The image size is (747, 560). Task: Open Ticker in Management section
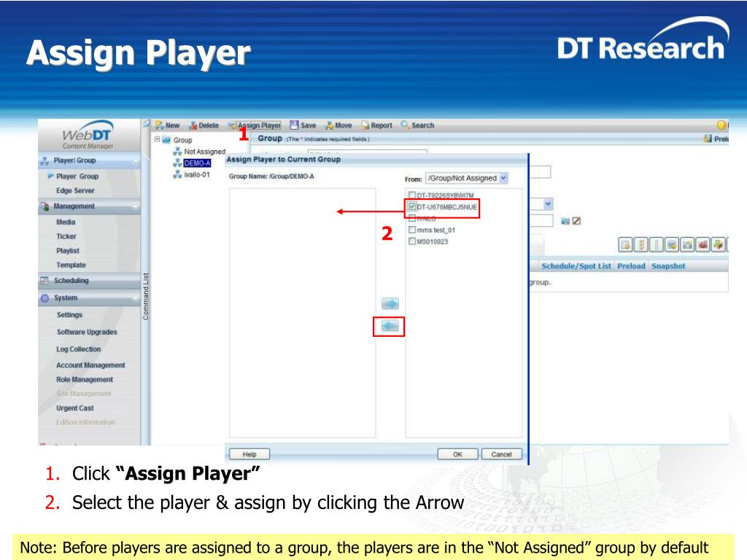[x=66, y=236]
